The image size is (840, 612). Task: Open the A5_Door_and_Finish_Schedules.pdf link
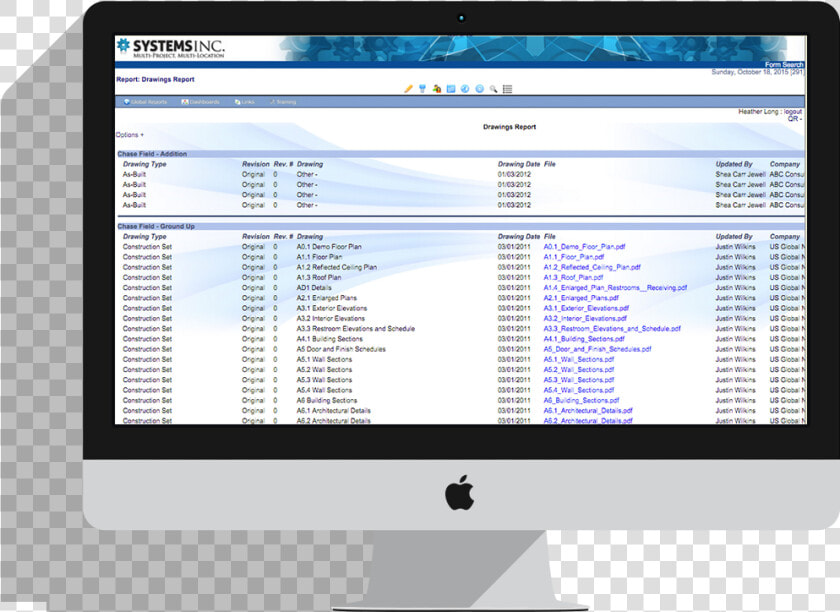click(597, 349)
